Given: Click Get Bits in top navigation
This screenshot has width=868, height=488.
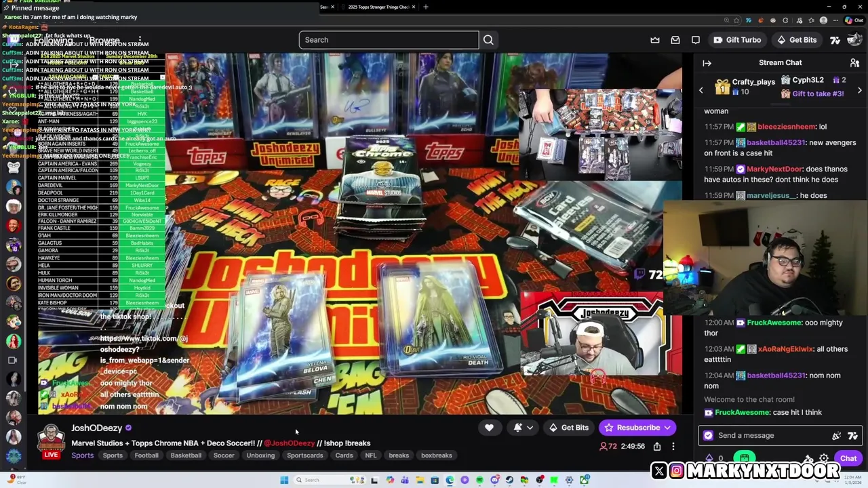Looking at the screenshot, I should (x=796, y=40).
